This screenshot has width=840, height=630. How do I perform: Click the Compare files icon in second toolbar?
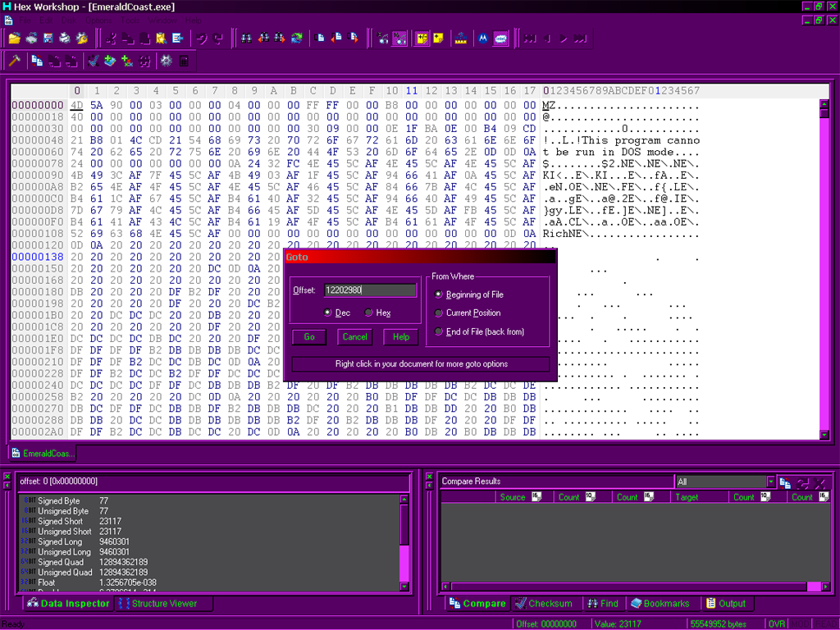[x=37, y=61]
